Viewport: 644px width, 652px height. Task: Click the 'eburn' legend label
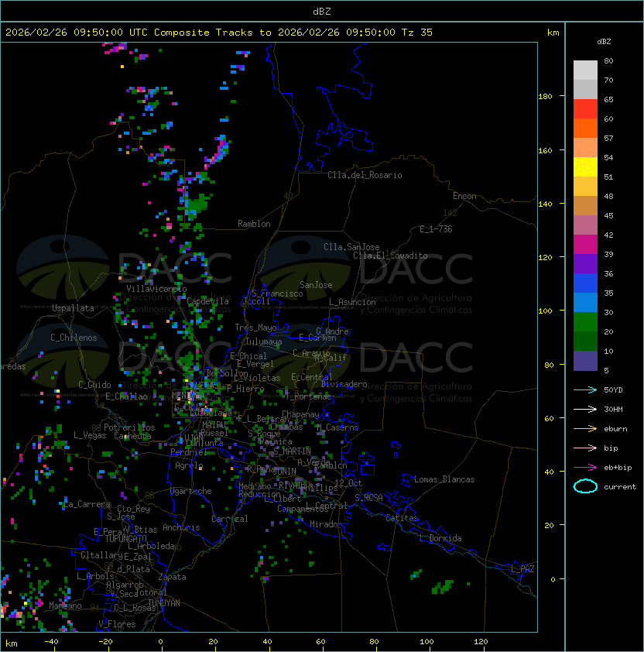[x=615, y=429]
